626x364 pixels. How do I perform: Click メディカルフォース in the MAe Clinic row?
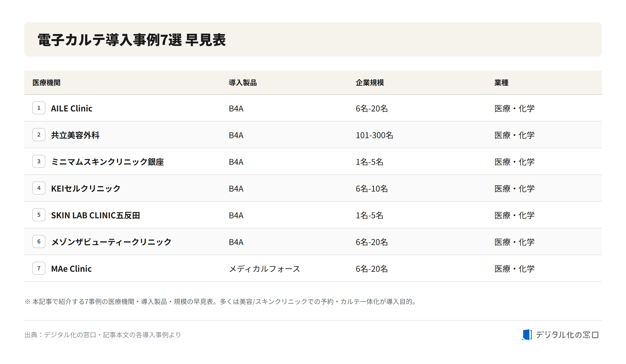264,269
